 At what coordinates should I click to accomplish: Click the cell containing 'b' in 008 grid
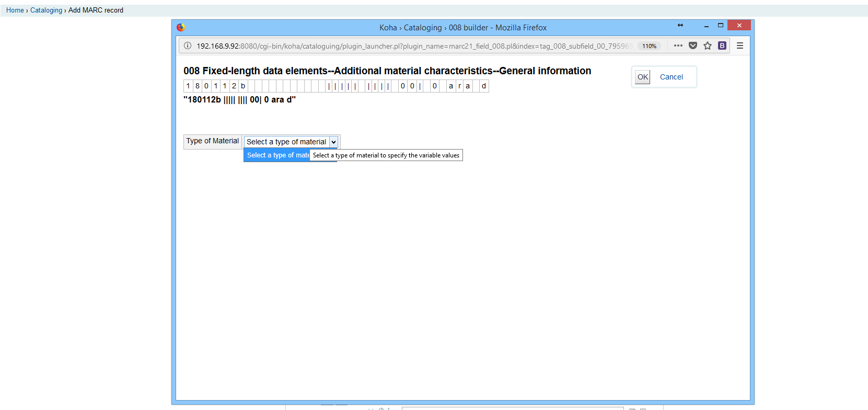tap(243, 86)
